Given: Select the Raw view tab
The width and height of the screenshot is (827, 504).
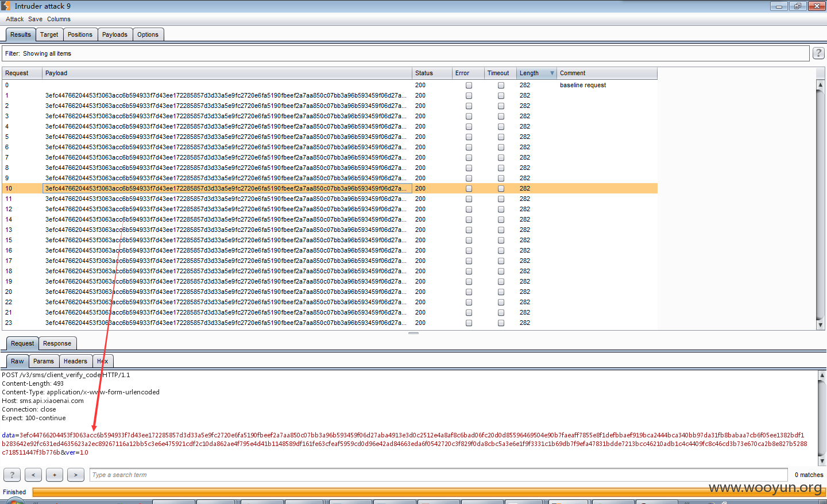Looking at the screenshot, I should click(17, 361).
